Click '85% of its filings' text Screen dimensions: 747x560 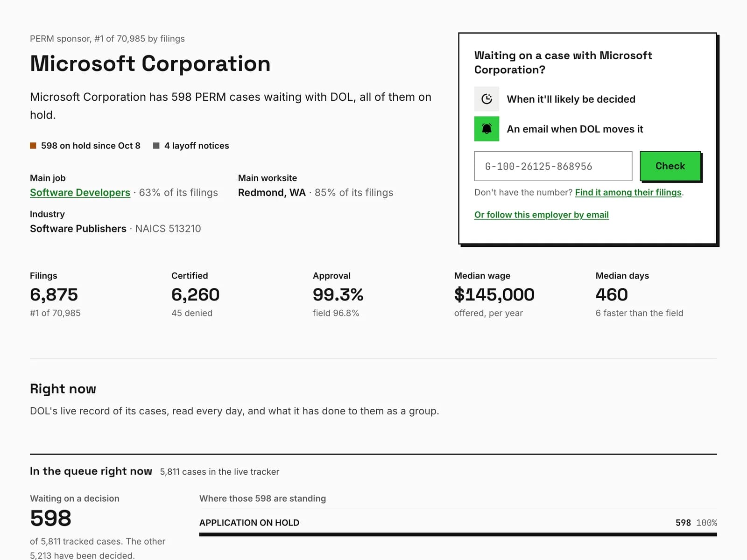354,193
